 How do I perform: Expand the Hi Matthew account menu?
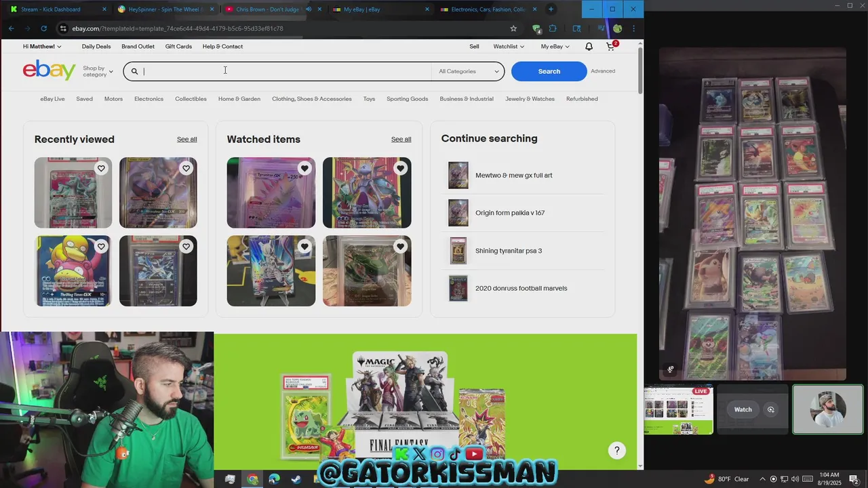pos(42,47)
